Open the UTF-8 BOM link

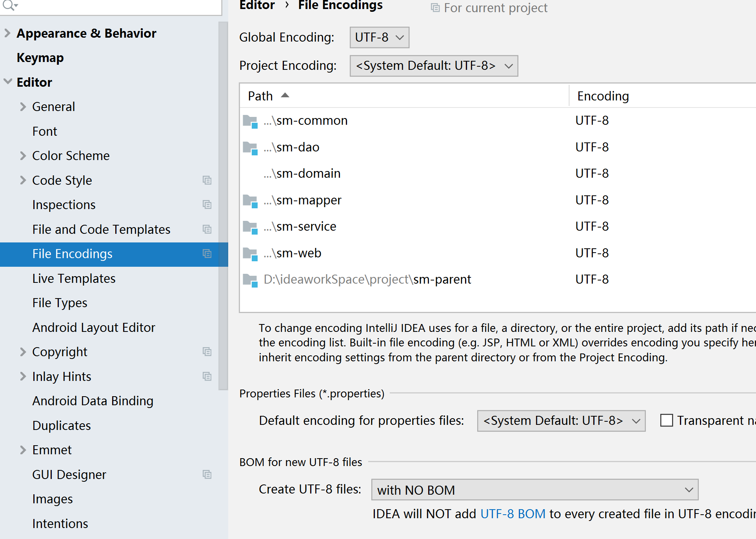[x=512, y=514]
